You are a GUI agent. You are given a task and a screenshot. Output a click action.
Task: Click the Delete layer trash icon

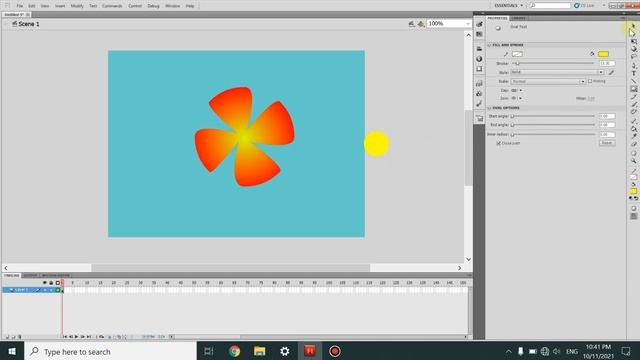point(20,337)
